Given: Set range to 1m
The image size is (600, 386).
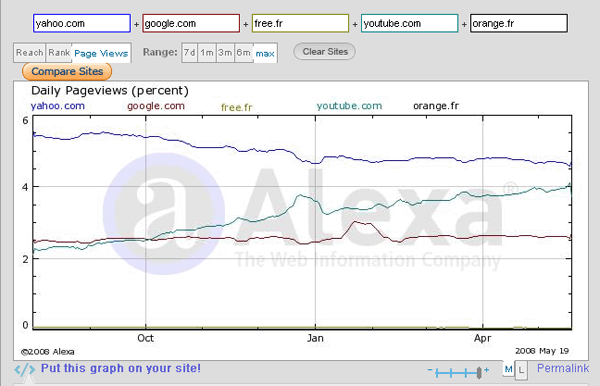Looking at the screenshot, I should click(207, 52).
